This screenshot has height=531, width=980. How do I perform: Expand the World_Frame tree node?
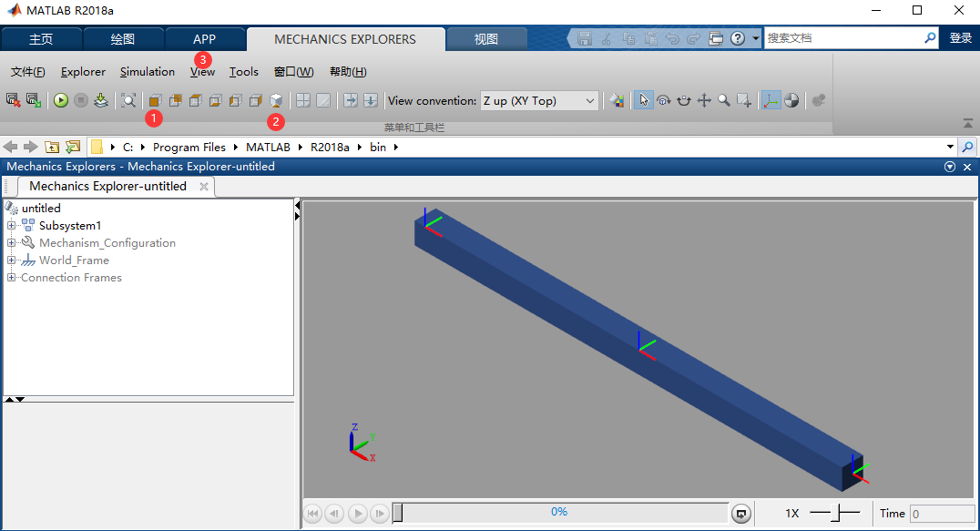coord(11,260)
